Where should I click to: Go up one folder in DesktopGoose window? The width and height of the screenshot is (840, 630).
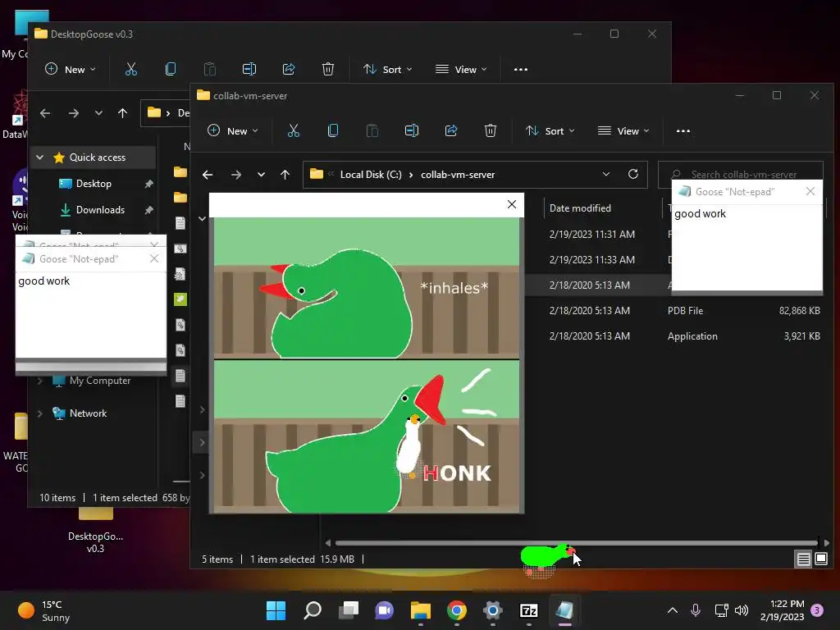(123, 113)
